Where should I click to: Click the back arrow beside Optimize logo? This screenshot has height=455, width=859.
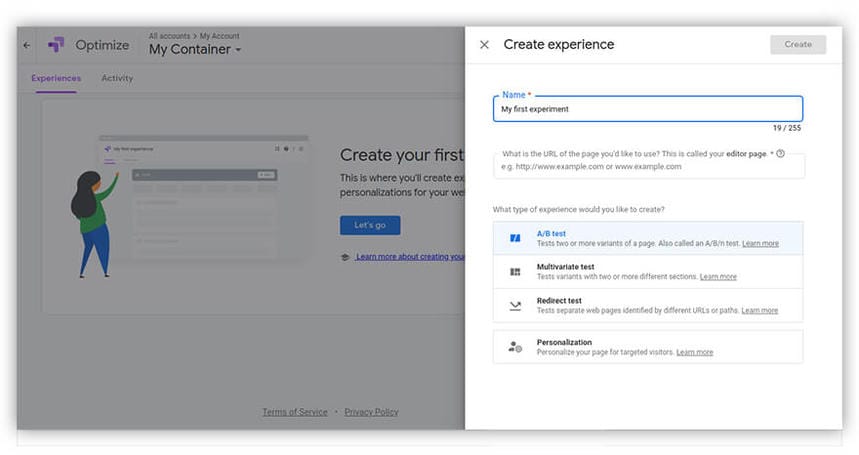(27, 45)
